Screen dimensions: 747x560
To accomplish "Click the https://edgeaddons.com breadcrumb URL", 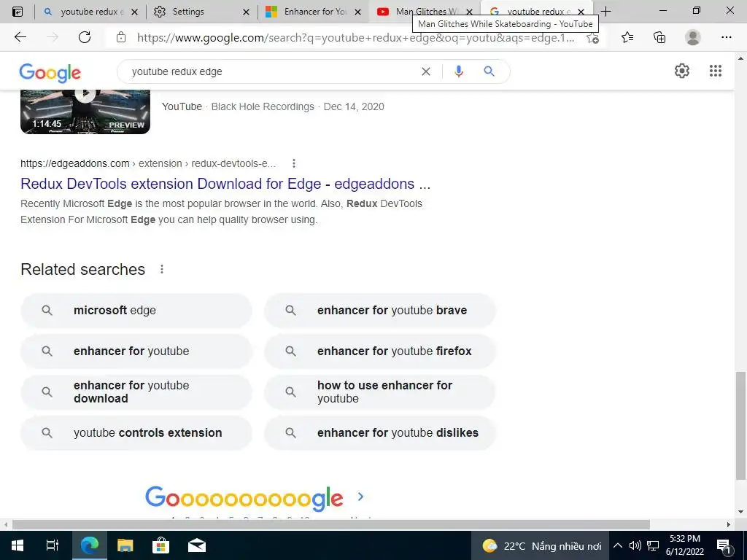I will 75,163.
